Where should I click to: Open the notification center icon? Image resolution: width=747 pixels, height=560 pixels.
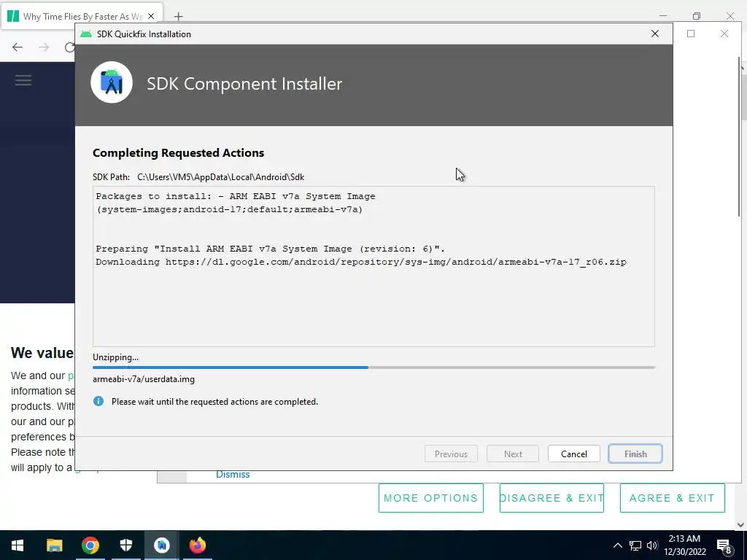coord(724,545)
